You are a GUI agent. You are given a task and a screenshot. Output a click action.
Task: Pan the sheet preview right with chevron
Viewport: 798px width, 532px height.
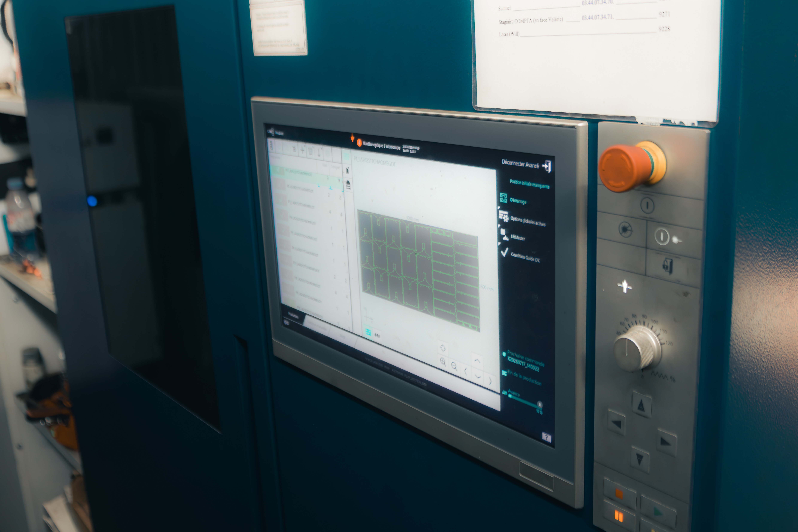(490, 381)
